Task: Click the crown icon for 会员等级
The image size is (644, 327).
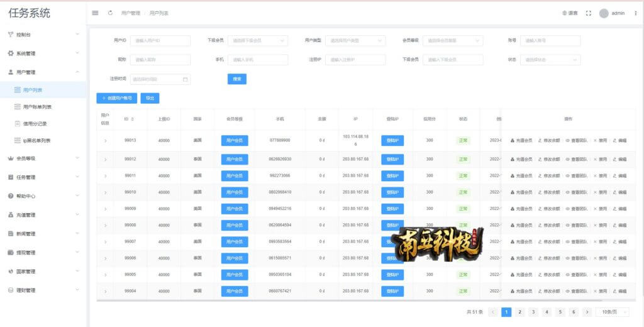Action: click(x=11, y=158)
